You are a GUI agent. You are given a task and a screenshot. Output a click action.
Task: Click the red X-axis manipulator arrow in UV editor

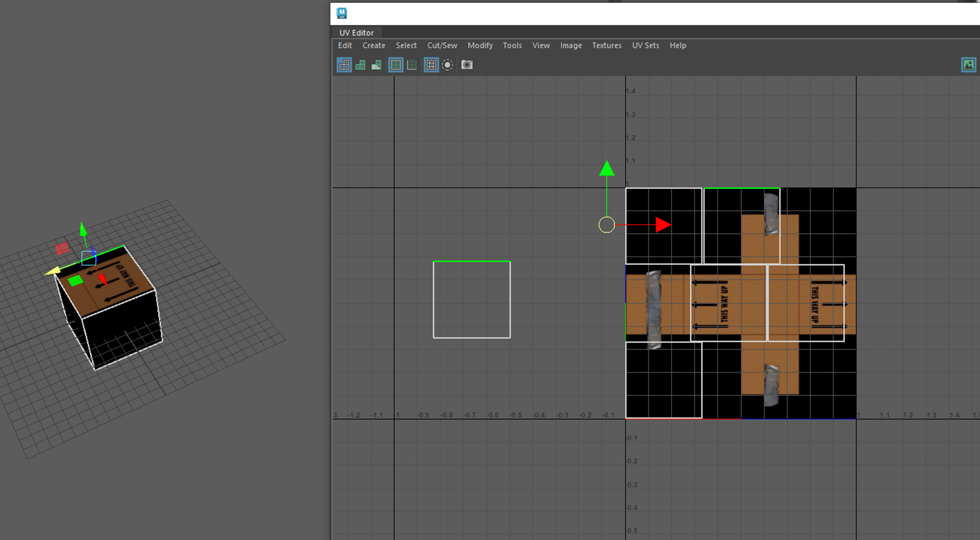663,225
